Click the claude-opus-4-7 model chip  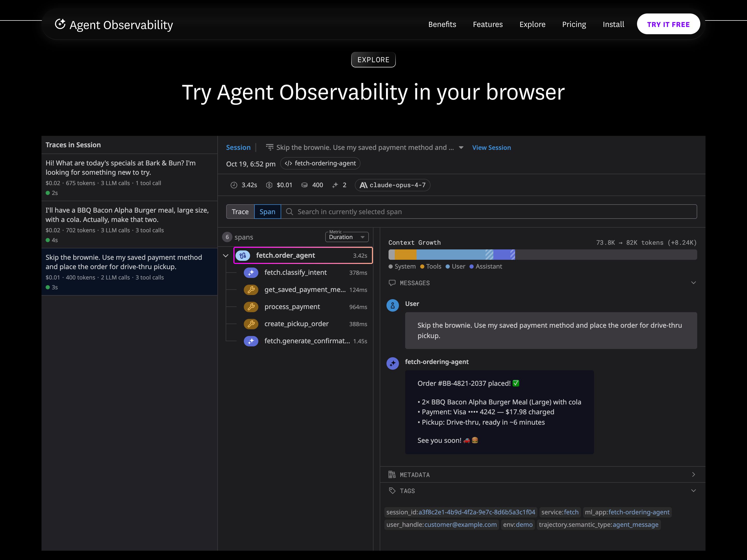click(392, 185)
